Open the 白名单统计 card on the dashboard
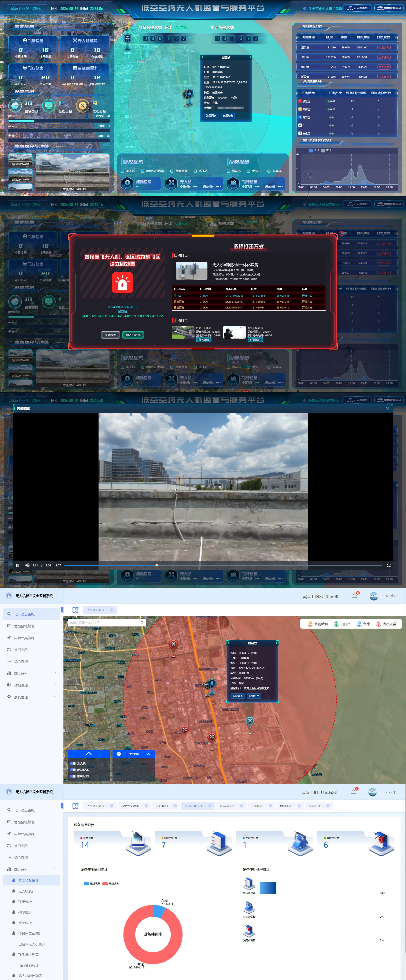 point(85,75)
